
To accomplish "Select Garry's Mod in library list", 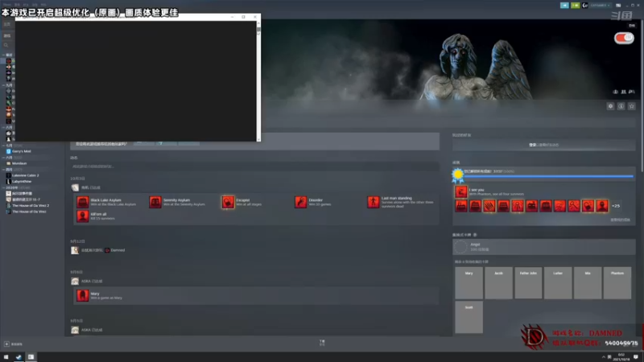I will click(22, 151).
